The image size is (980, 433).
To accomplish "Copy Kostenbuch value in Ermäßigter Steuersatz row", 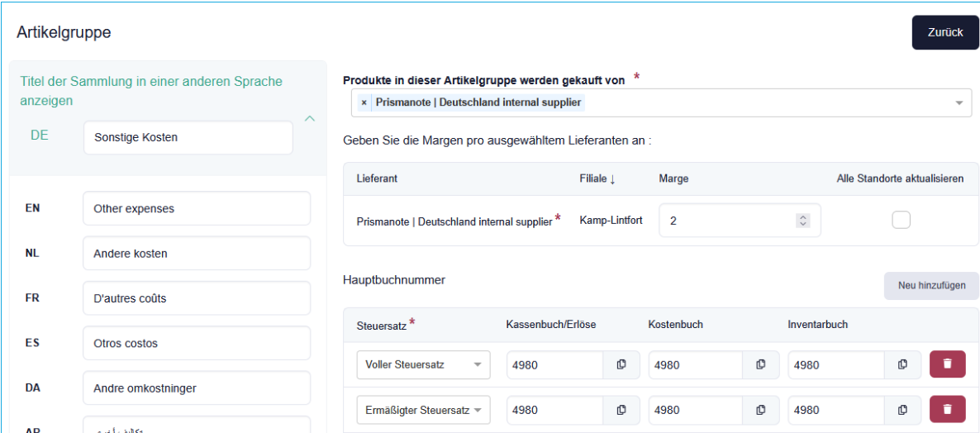I will click(x=761, y=410).
